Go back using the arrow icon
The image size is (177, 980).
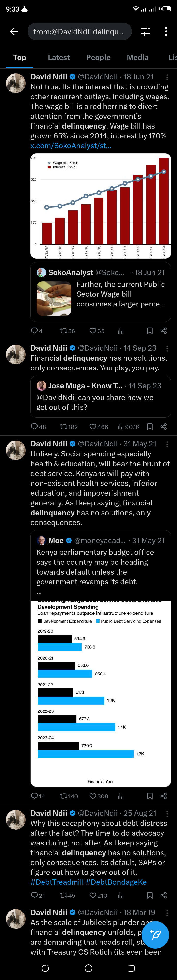coord(14,32)
